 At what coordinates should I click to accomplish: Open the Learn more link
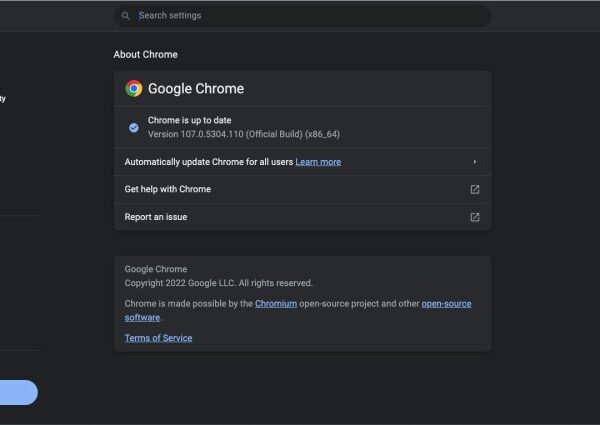pyautogui.click(x=318, y=162)
